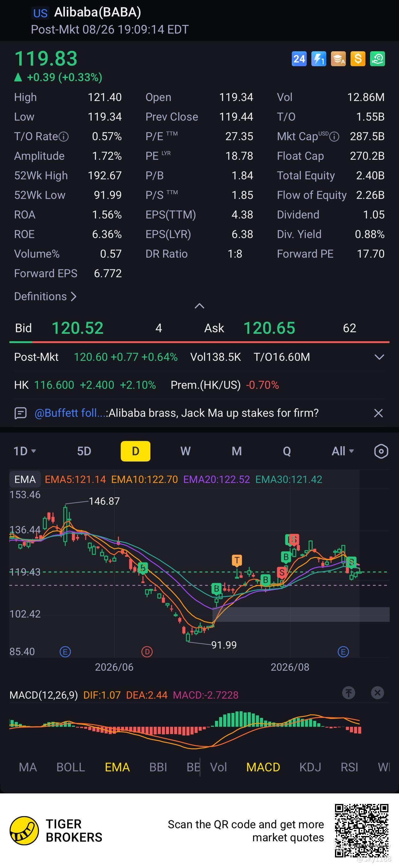The image size is (399, 868).
Task: Tap the DEA:2.44 MACD reading
Action: (147, 695)
